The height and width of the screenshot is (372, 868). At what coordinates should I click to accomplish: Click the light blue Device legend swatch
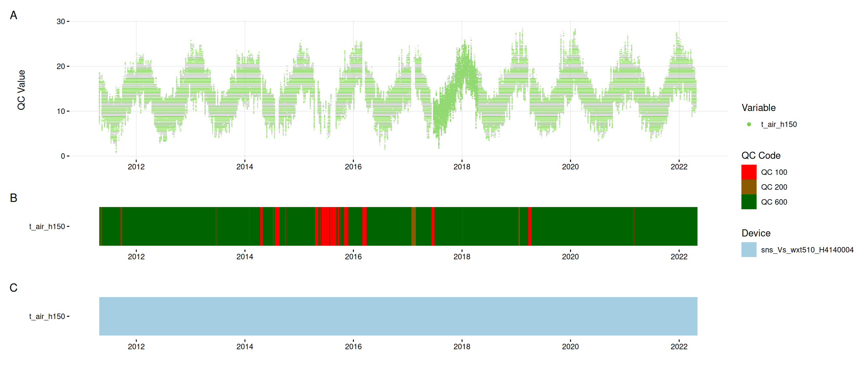pos(749,250)
